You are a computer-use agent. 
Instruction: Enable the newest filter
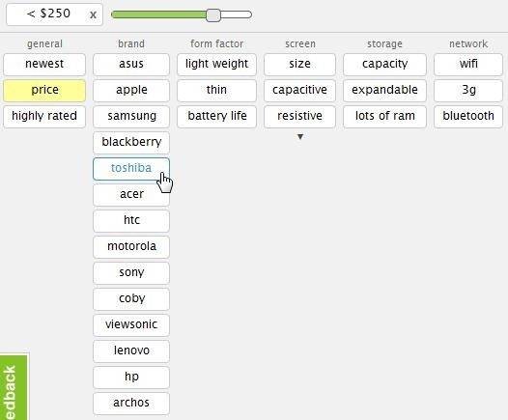coord(44,64)
